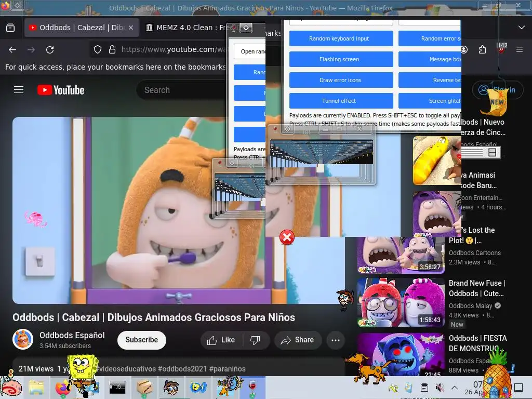Subscribe to Oddbods Español channel

141,340
